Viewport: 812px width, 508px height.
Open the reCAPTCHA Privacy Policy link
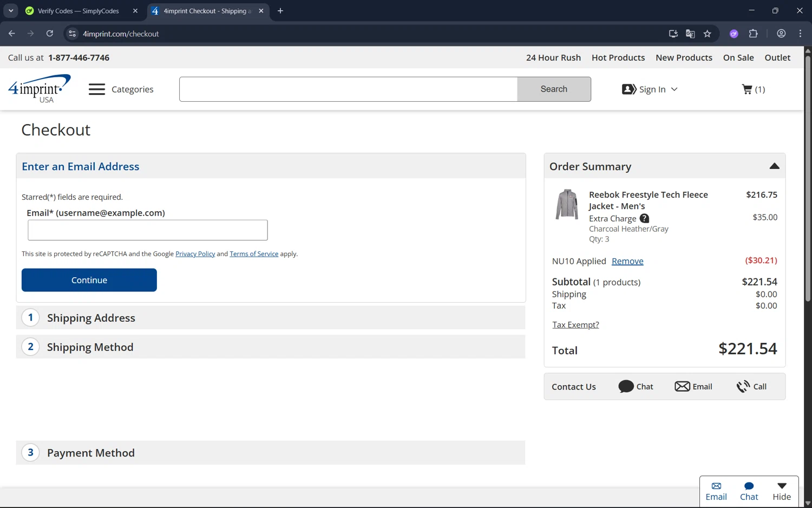pos(195,253)
